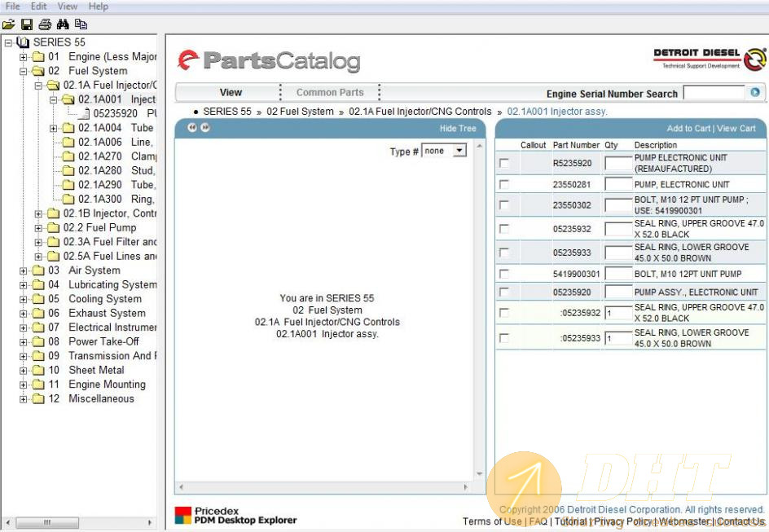Expand the 02.1B Injector node
The width and height of the screenshot is (769, 532).
38,213
